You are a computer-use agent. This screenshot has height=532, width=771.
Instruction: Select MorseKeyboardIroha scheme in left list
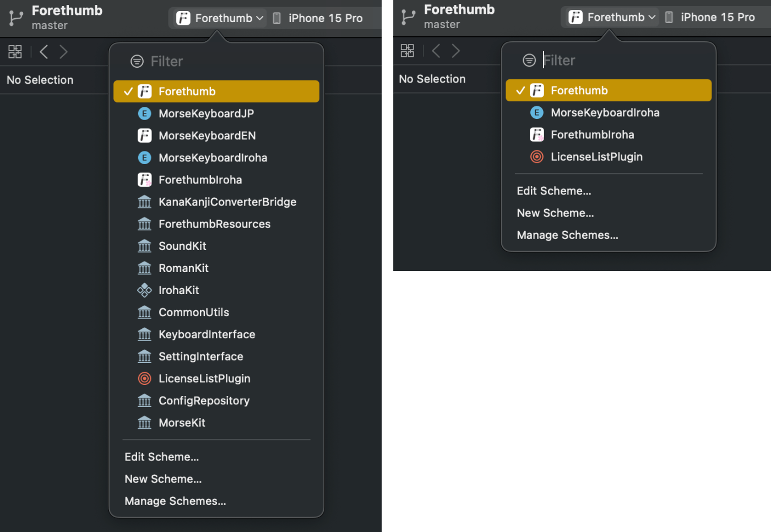[x=216, y=158]
